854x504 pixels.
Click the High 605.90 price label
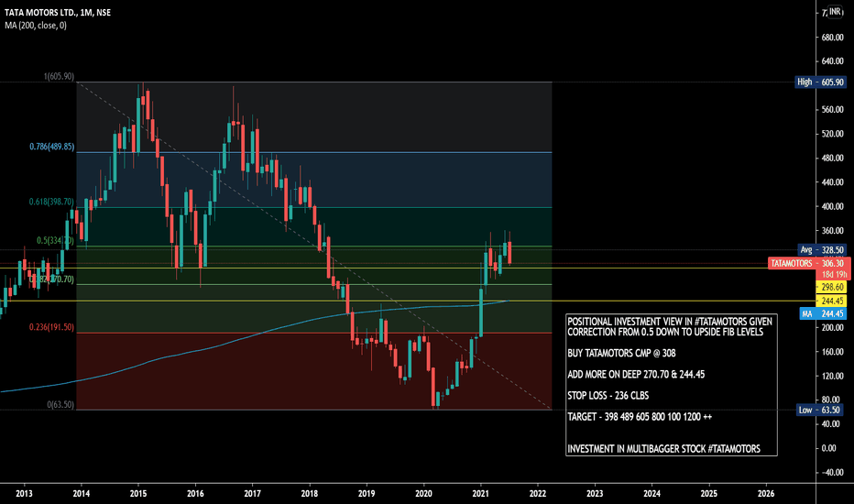tap(820, 82)
